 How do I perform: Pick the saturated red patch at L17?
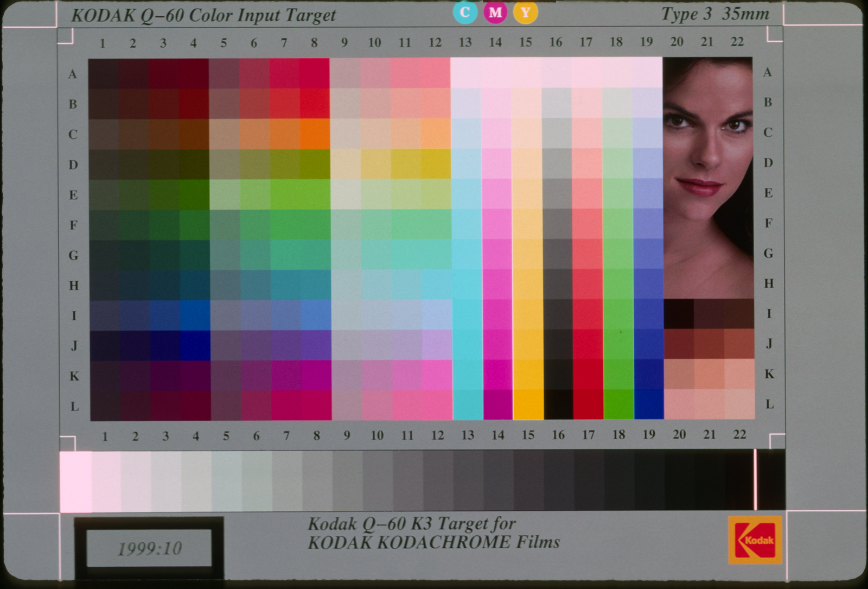(x=589, y=404)
